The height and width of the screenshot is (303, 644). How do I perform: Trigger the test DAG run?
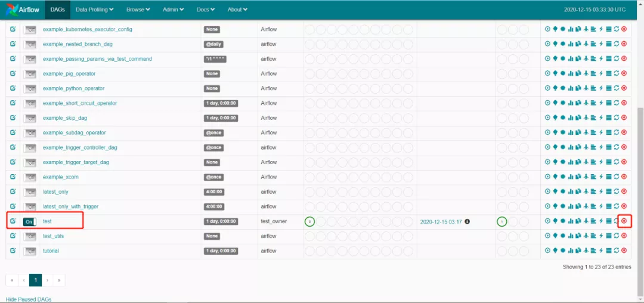[547, 221]
